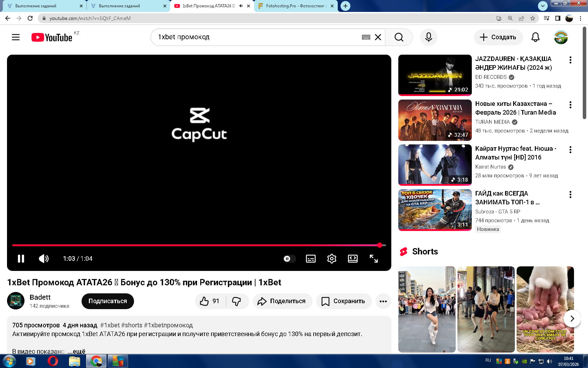Open the JAZZDAUREN video thumbnail

tap(435, 75)
